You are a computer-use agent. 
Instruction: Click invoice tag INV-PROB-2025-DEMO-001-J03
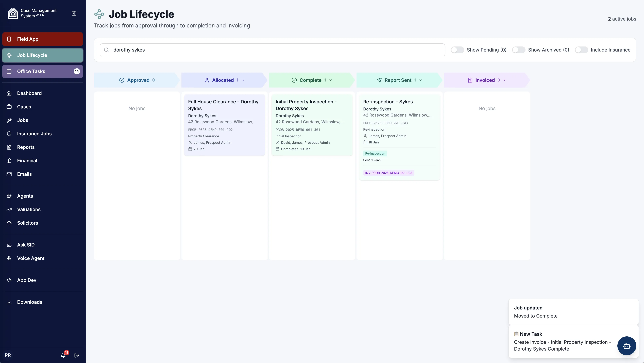[x=388, y=173]
